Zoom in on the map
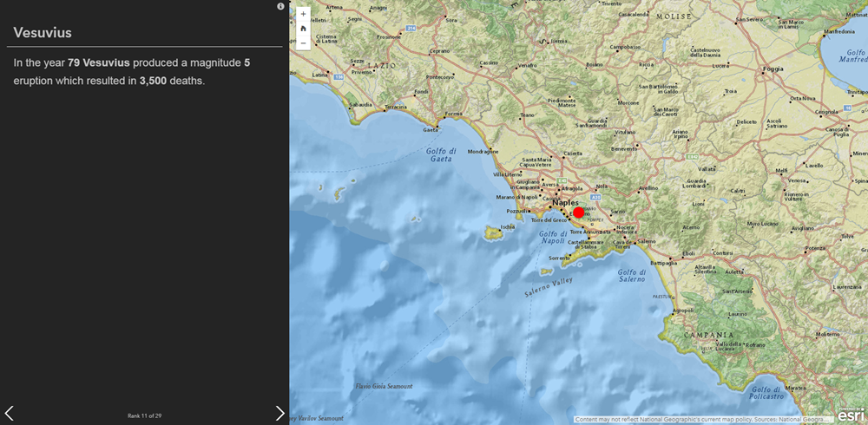Image resolution: width=868 pixels, height=425 pixels. point(303,14)
